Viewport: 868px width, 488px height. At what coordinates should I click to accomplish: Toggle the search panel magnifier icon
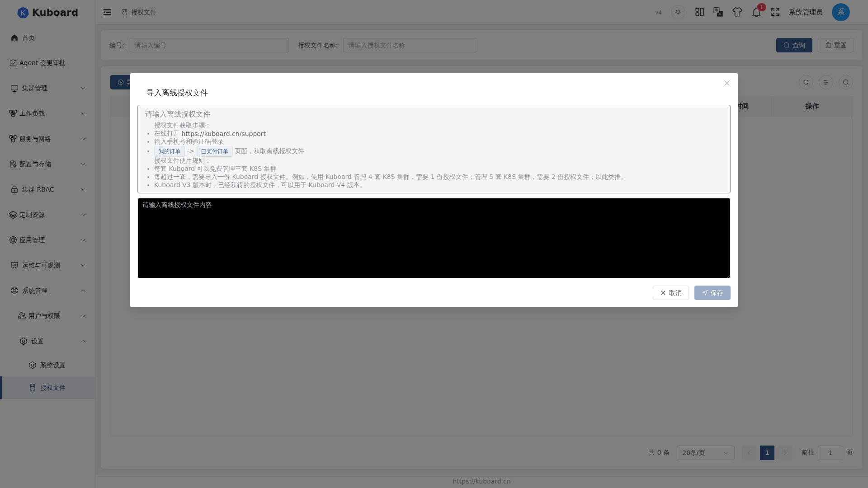click(846, 82)
